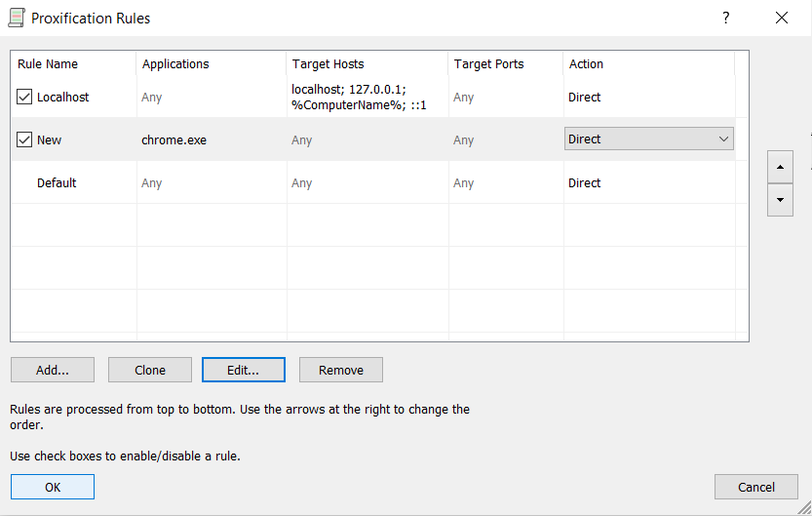
Task: Select the Default rule name
Action: [x=57, y=182]
